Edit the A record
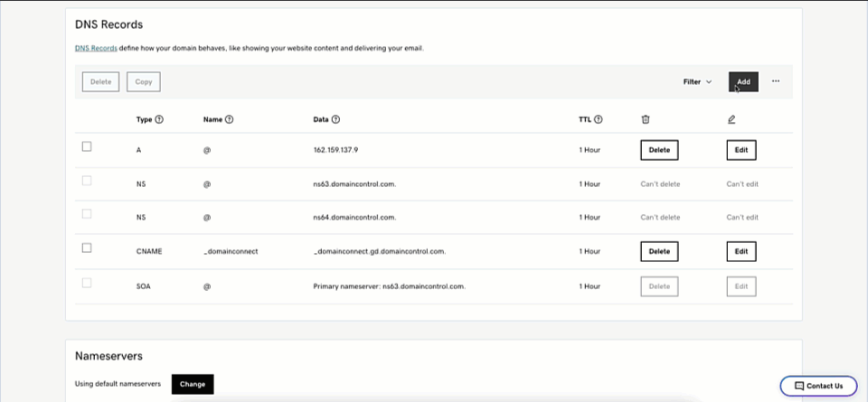The image size is (868, 402). click(741, 150)
